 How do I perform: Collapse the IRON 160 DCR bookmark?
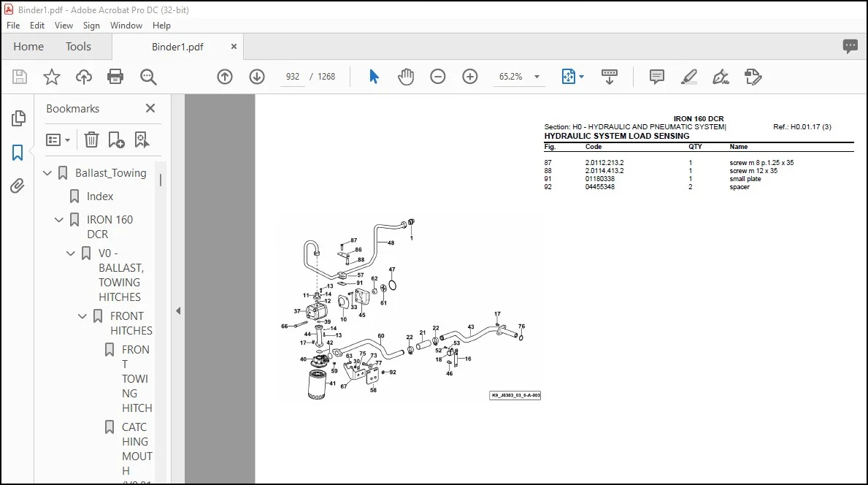click(59, 220)
